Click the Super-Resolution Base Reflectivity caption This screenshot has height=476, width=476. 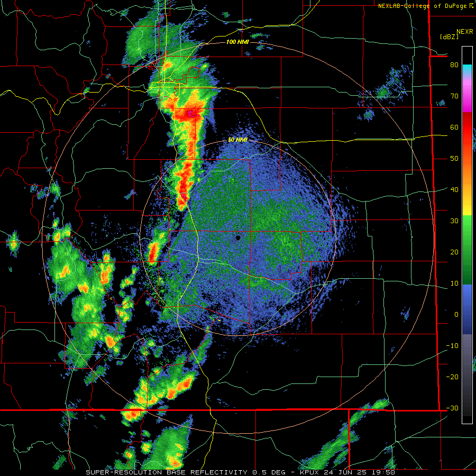241,472
